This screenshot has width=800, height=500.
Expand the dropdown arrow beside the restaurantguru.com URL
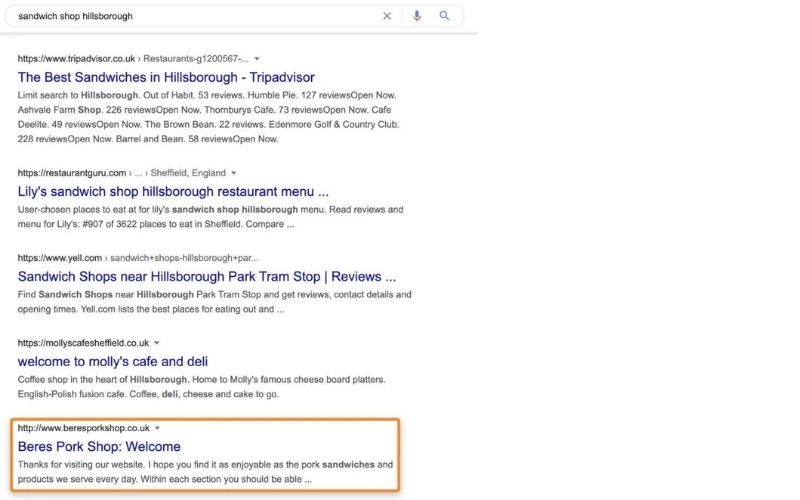(234, 173)
